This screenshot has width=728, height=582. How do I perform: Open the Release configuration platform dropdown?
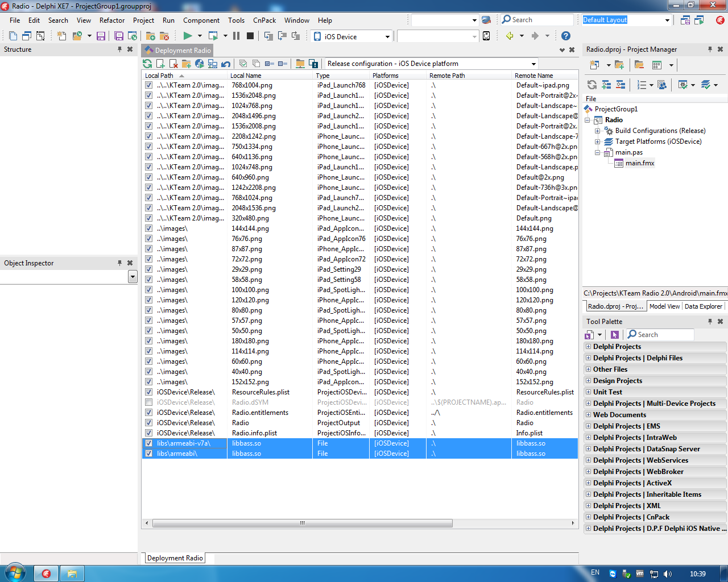tap(533, 64)
